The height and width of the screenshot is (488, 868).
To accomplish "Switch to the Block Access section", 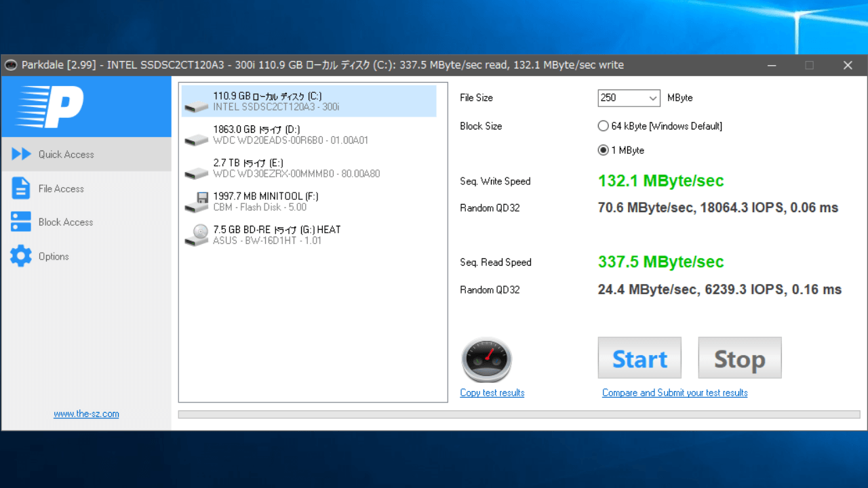I will point(86,222).
